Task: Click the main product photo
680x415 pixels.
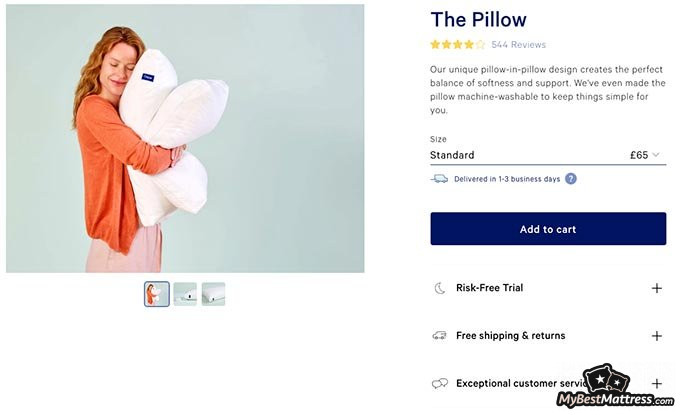Action: point(185,139)
